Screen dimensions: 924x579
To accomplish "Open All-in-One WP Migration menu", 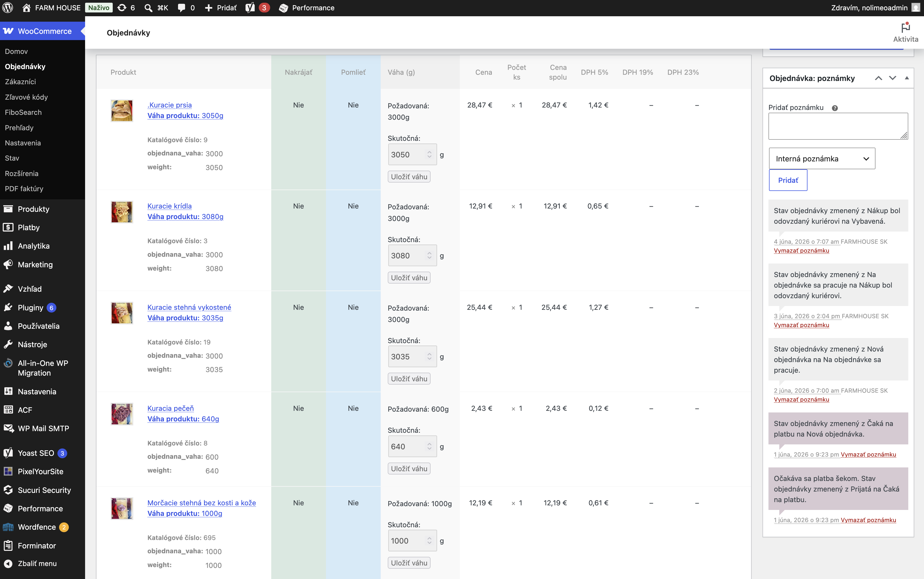I will click(43, 367).
